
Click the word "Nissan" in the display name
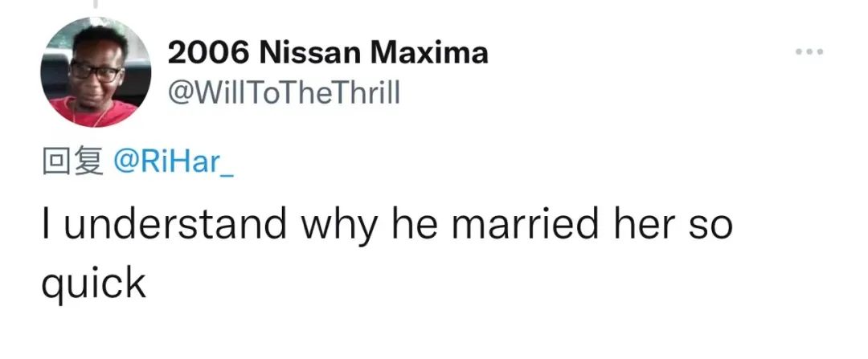pyautogui.click(x=310, y=54)
